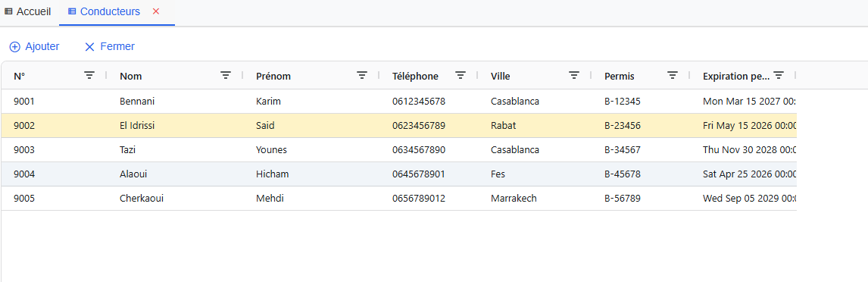This screenshot has height=282, width=868.
Task: Click phone number 0634567890
Action: click(x=419, y=150)
